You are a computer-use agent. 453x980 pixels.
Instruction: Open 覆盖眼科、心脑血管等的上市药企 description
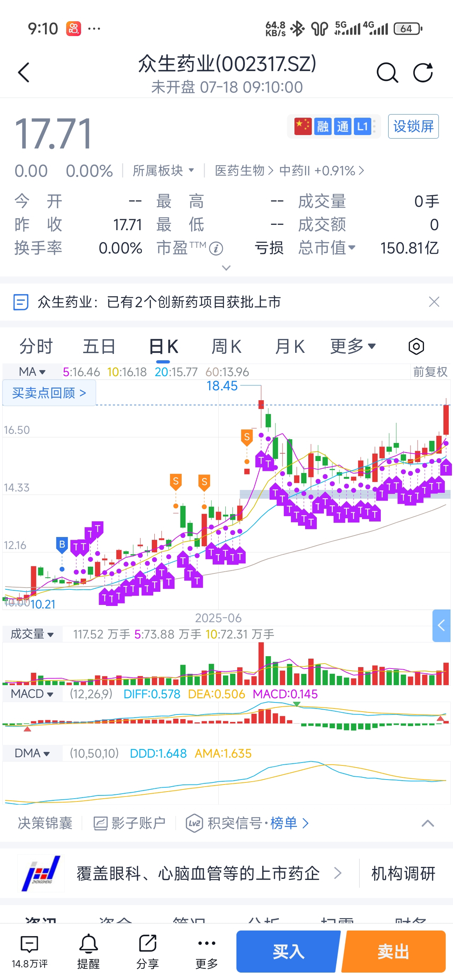[x=198, y=873]
